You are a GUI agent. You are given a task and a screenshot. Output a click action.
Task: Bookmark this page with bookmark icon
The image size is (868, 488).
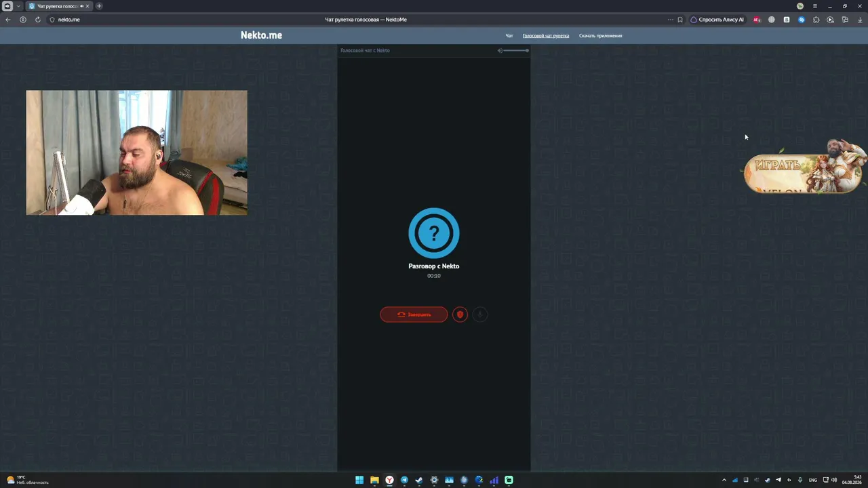pyautogui.click(x=680, y=20)
